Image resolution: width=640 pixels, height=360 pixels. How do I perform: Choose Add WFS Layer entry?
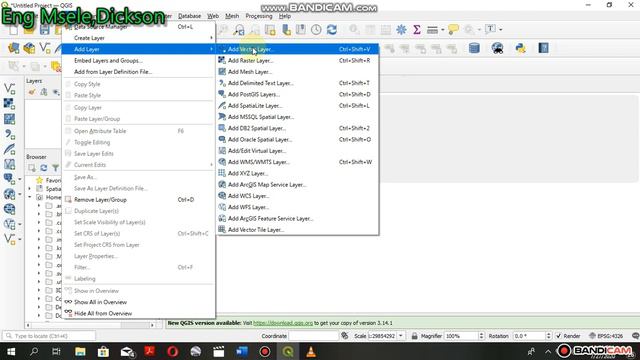pos(298,207)
